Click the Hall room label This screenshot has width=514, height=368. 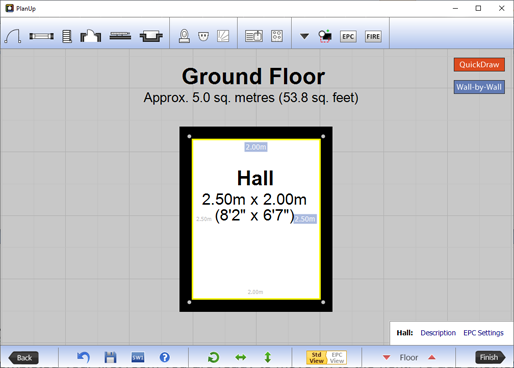coord(255,178)
